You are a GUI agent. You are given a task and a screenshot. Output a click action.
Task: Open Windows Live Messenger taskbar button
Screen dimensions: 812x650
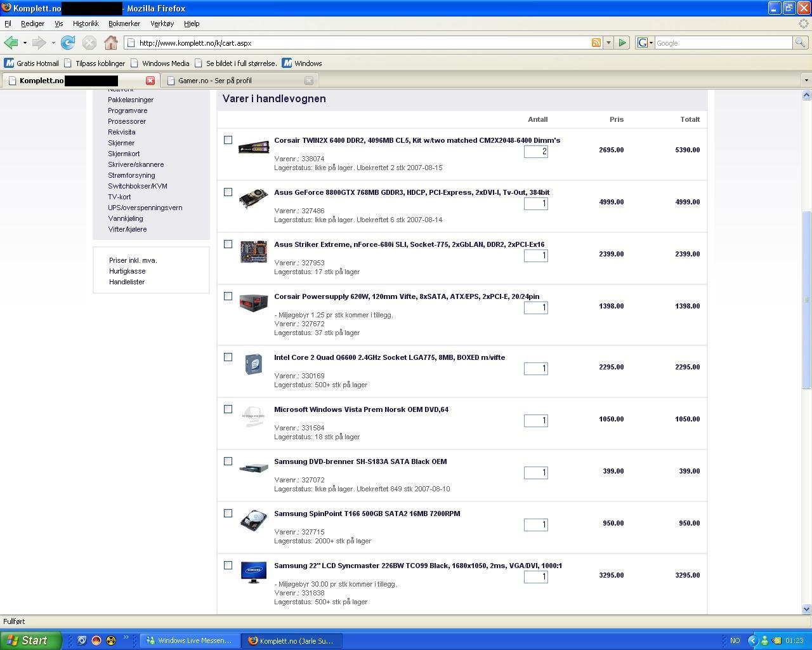tap(190, 640)
